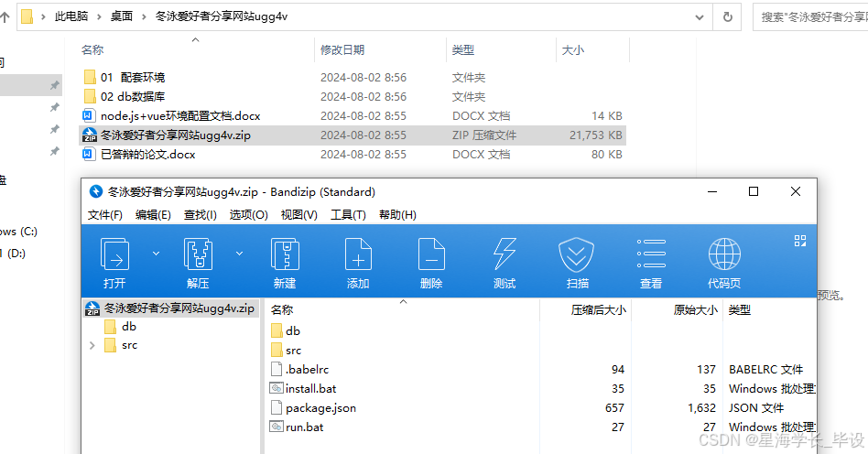Select the src folder in archive file list

point(287,351)
